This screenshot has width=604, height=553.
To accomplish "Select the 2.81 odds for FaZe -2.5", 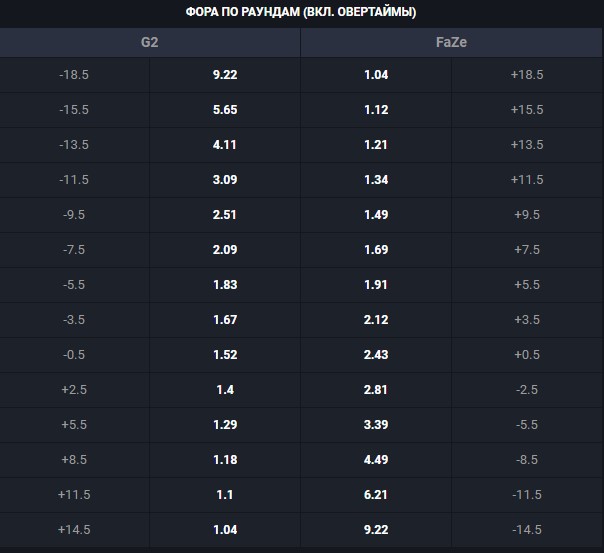I will [376, 390].
